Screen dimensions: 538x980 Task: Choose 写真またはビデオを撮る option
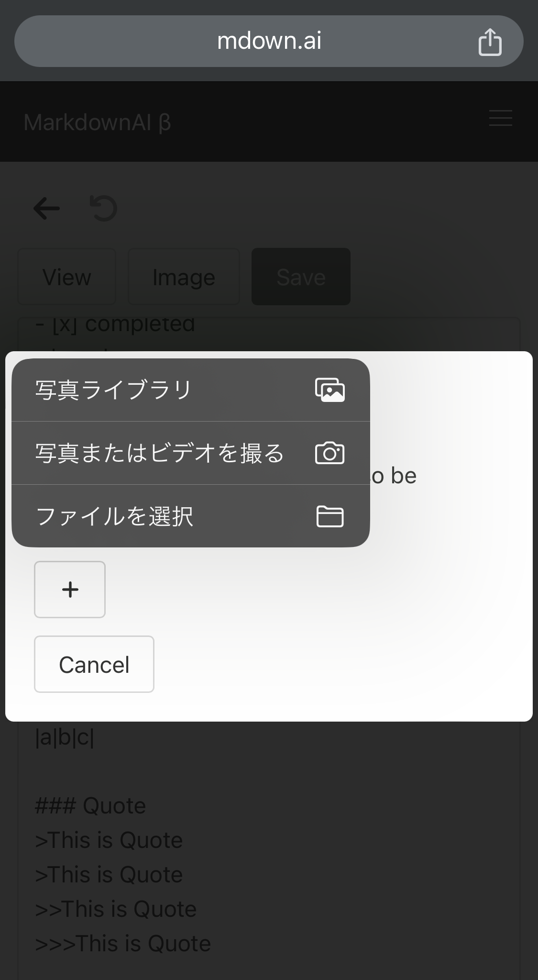point(191,453)
